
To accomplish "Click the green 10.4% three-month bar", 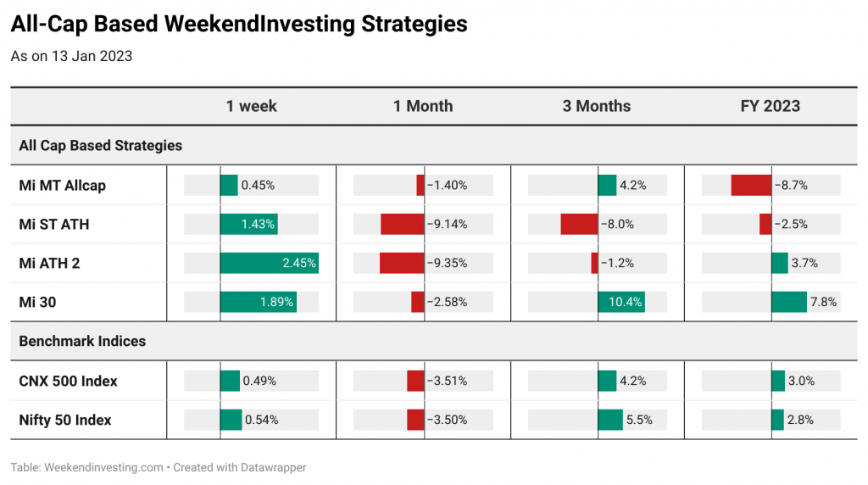I will coord(621,302).
